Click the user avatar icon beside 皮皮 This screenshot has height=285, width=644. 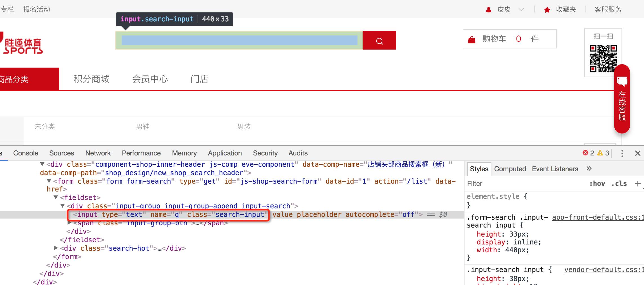pyautogui.click(x=489, y=10)
